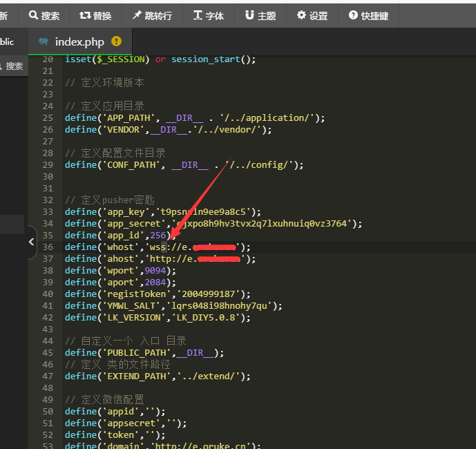
Task: Click line number 25 in the gutter
Action: click(x=48, y=118)
